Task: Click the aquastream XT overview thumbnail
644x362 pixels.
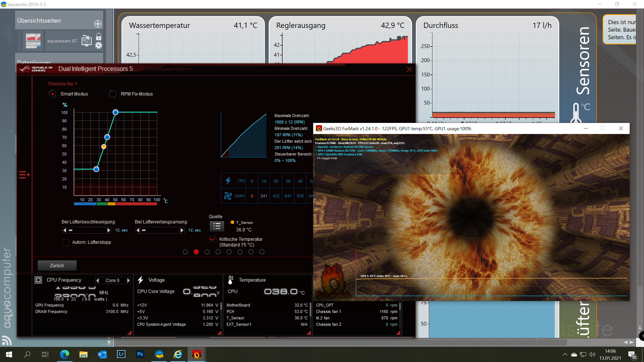Action: click(x=33, y=41)
